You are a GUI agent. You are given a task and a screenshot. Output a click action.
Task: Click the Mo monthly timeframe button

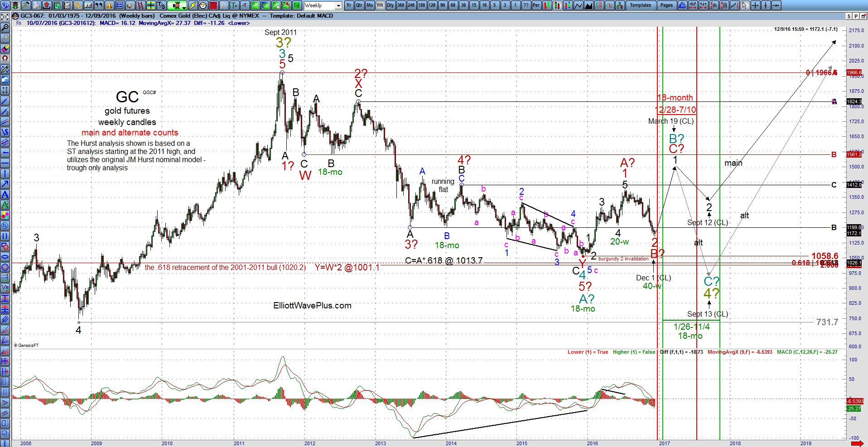[x=370, y=5]
